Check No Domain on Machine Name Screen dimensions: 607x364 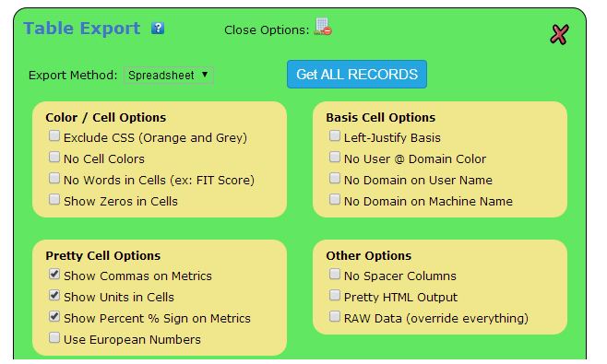[x=335, y=200]
